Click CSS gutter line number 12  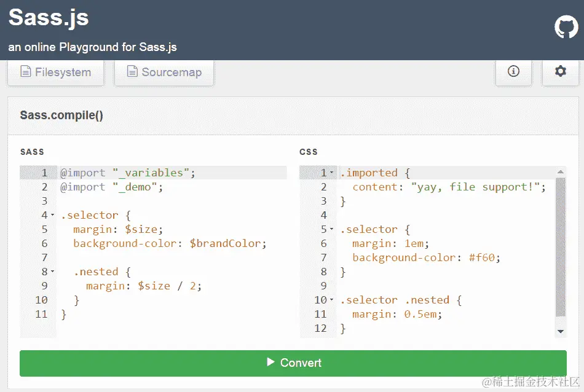coord(320,328)
